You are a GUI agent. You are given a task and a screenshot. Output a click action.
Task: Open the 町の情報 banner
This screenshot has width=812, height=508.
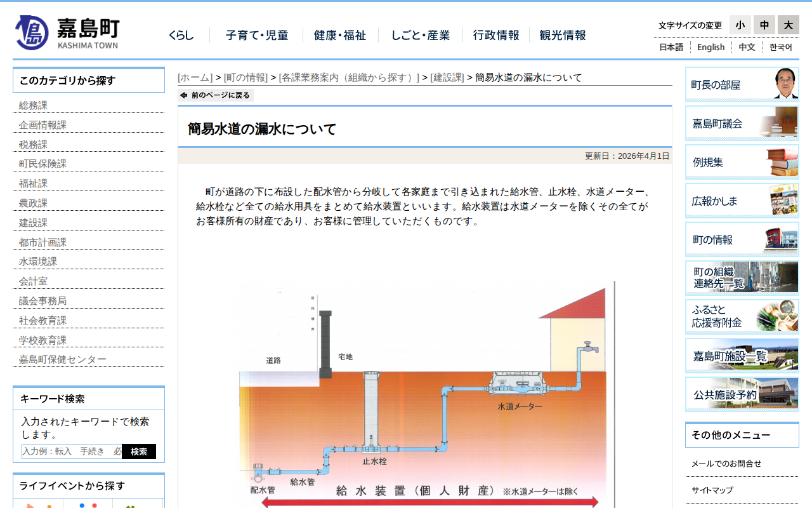741,239
